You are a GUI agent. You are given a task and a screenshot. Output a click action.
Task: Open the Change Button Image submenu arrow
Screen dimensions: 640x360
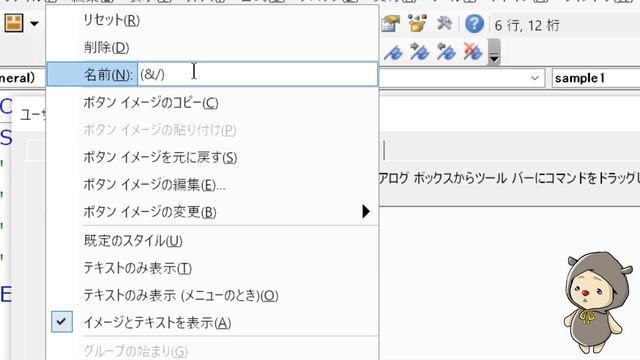pyautogui.click(x=366, y=211)
